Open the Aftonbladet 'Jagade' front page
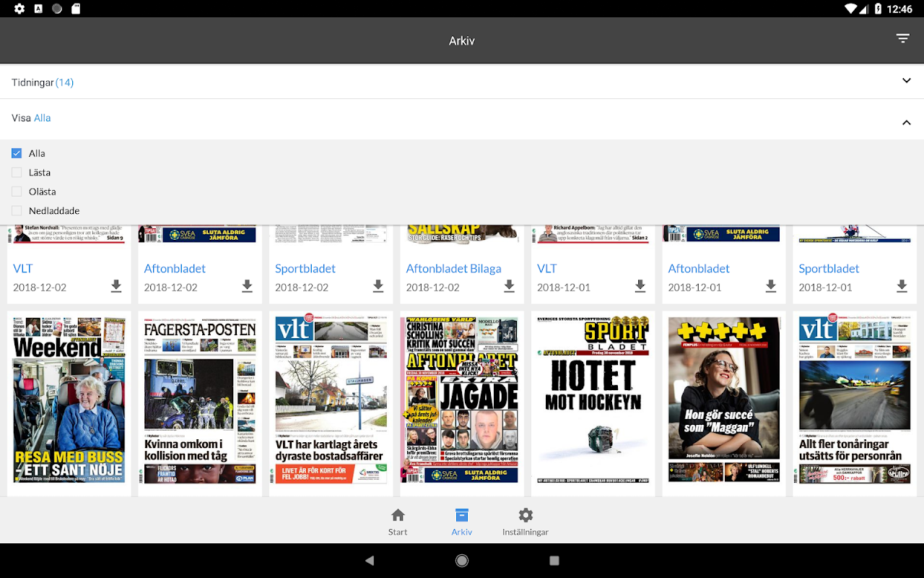The height and width of the screenshot is (578, 924). [462, 400]
